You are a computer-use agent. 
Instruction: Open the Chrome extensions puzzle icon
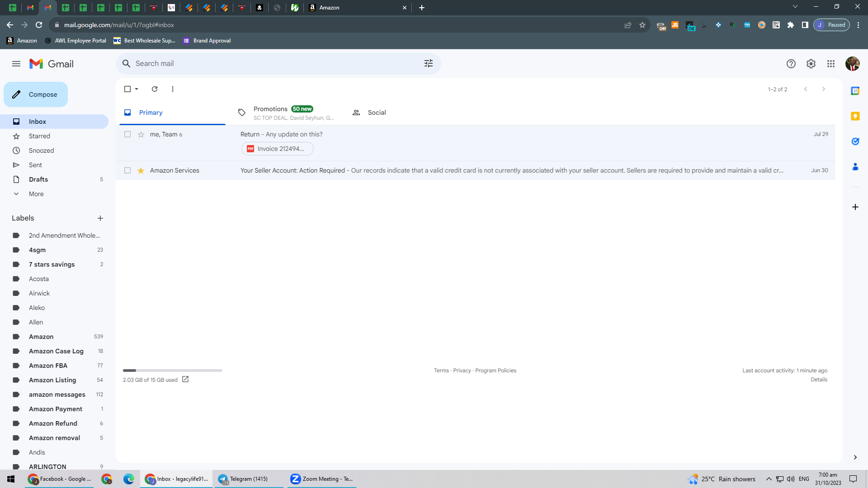pyautogui.click(x=791, y=25)
